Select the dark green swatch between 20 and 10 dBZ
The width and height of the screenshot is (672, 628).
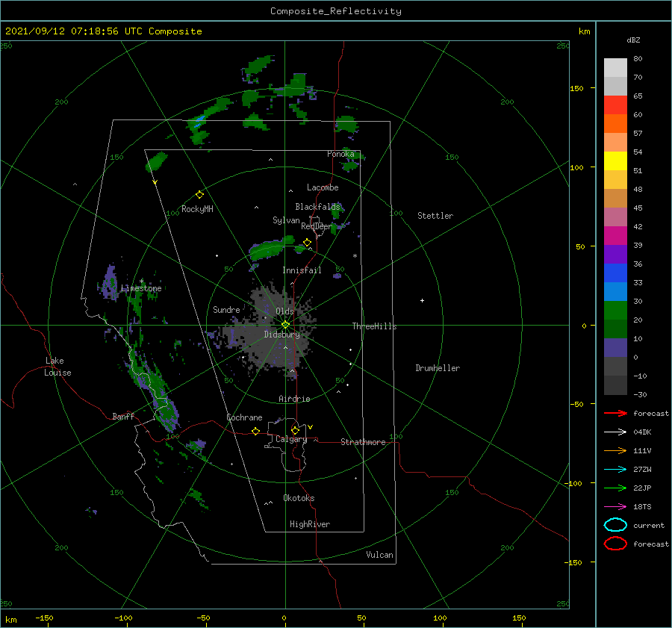615,329
